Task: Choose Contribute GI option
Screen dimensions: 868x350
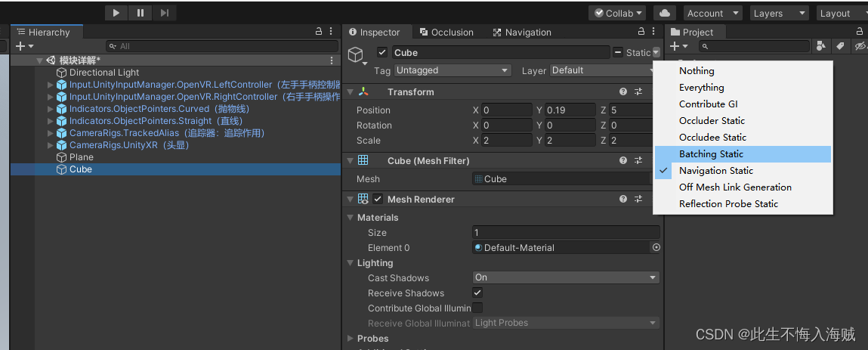Action: [743, 104]
